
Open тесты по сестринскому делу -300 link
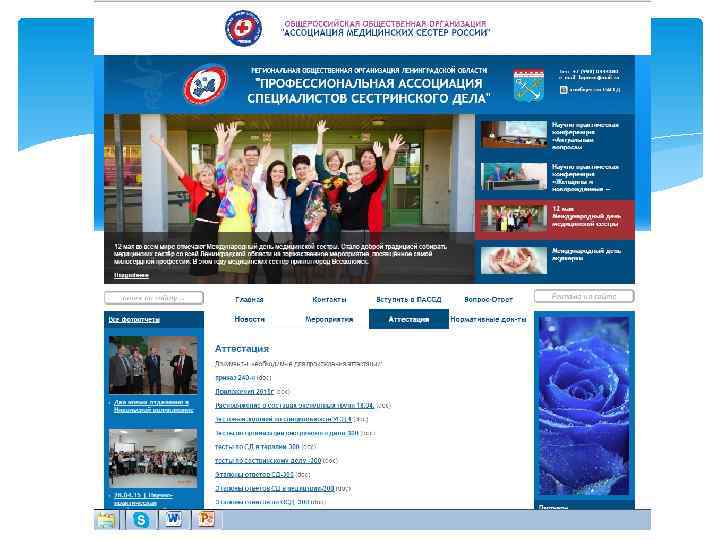(268, 460)
